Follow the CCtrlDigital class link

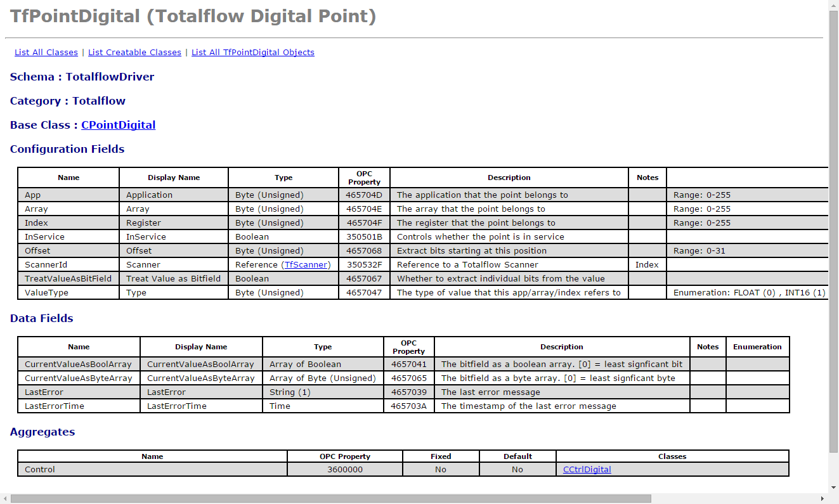587,469
